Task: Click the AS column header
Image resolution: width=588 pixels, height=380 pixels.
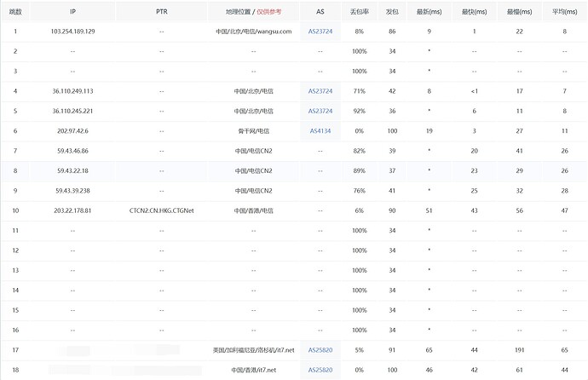Action: [320, 12]
